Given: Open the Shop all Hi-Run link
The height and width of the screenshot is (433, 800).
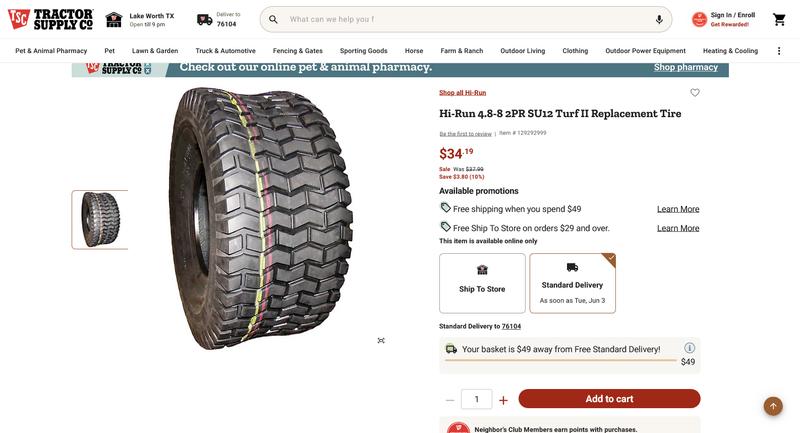Looking at the screenshot, I should pos(462,93).
